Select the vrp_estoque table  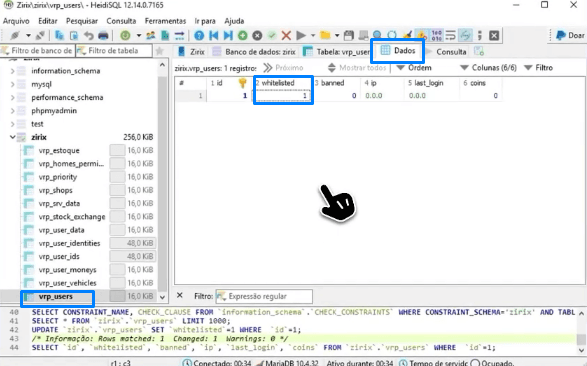pyautogui.click(x=59, y=150)
